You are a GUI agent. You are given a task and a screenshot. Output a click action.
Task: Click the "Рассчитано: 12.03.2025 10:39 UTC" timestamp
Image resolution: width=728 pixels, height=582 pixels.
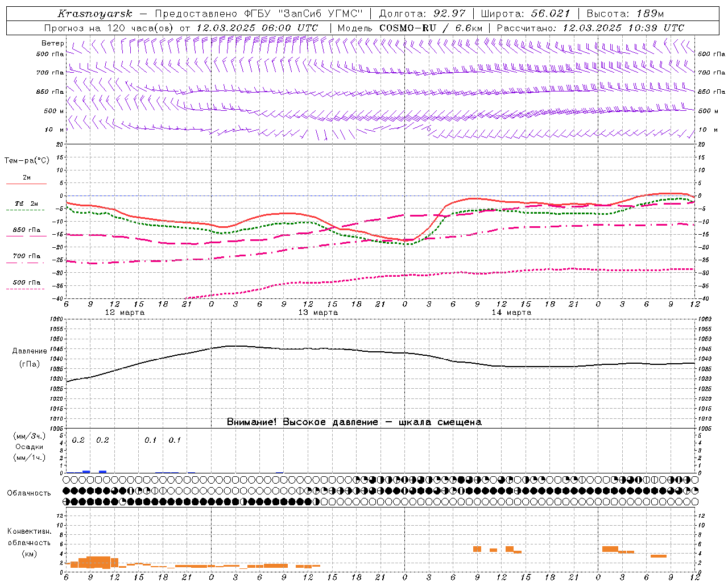(590, 28)
